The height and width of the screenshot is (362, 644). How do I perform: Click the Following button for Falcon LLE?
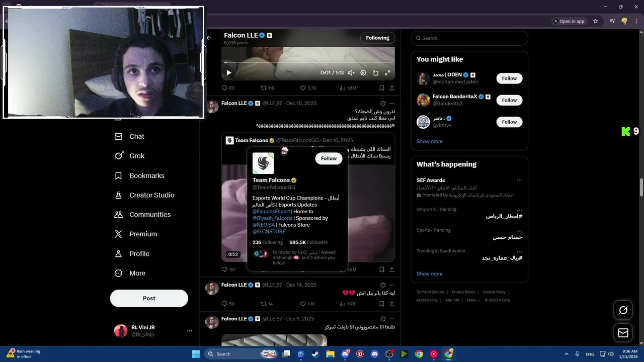[x=377, y=38]
